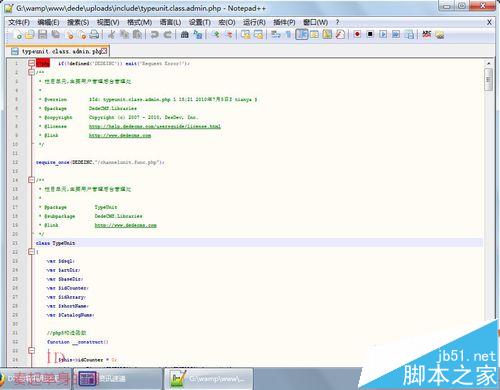Open the 运行(R) menu

[x=254, y=22]
